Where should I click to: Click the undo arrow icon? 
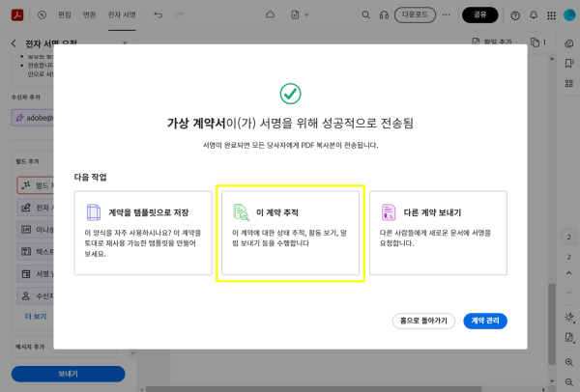click(x=159, y=15)
